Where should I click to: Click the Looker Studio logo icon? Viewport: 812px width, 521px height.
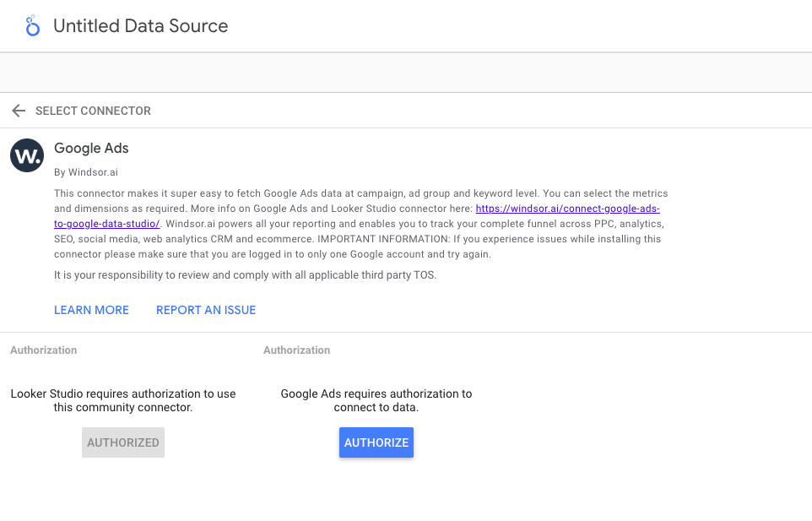point(32,26)
